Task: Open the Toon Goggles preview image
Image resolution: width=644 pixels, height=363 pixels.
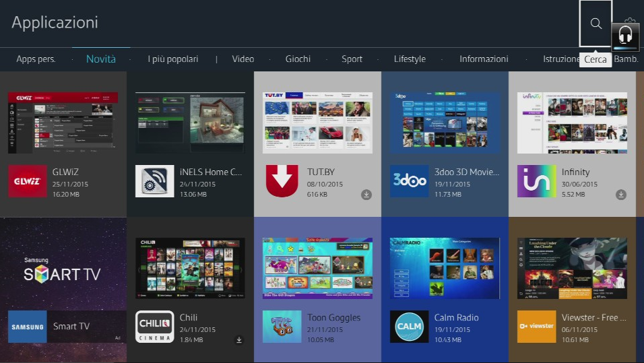Action: click(317, 268)
